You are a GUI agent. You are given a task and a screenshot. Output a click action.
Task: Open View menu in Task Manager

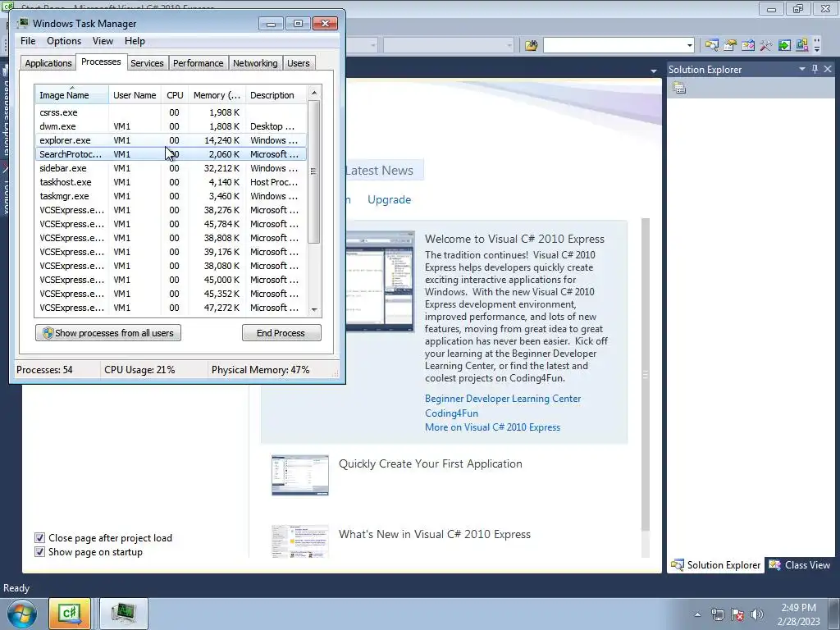[x=103, y=41]
